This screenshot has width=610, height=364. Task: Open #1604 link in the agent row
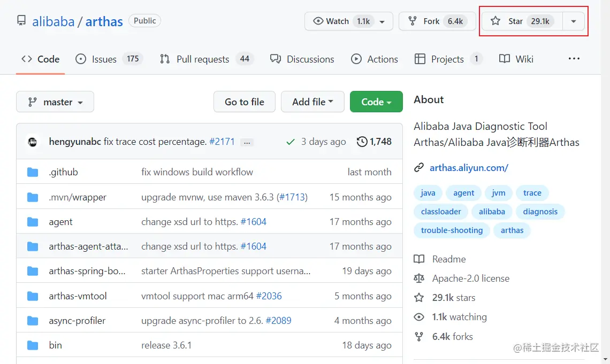[253, 222]
